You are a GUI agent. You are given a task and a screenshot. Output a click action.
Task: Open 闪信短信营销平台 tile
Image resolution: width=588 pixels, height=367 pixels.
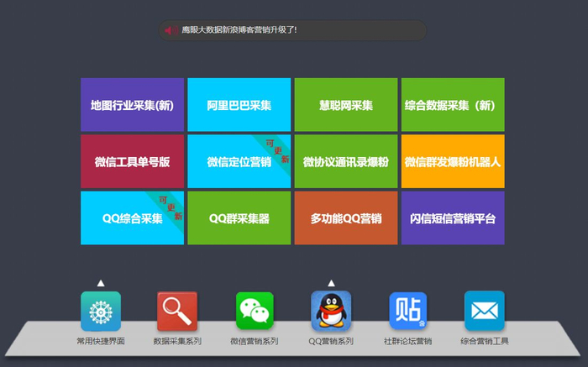click(x=453, y=218)
